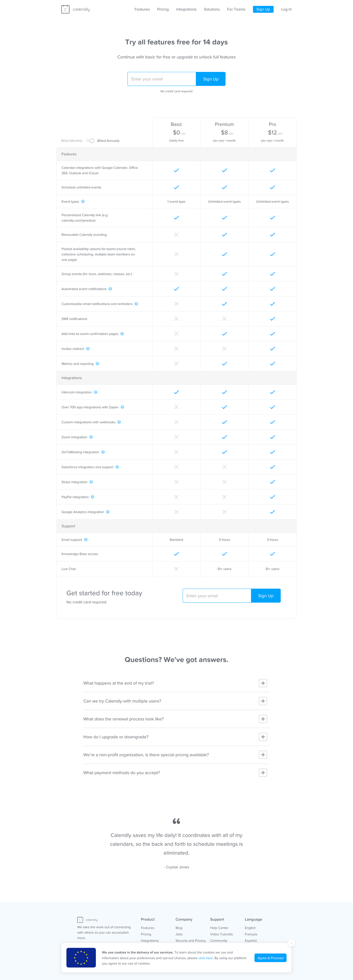Click help icon next to Email support

tap(86, 539)
